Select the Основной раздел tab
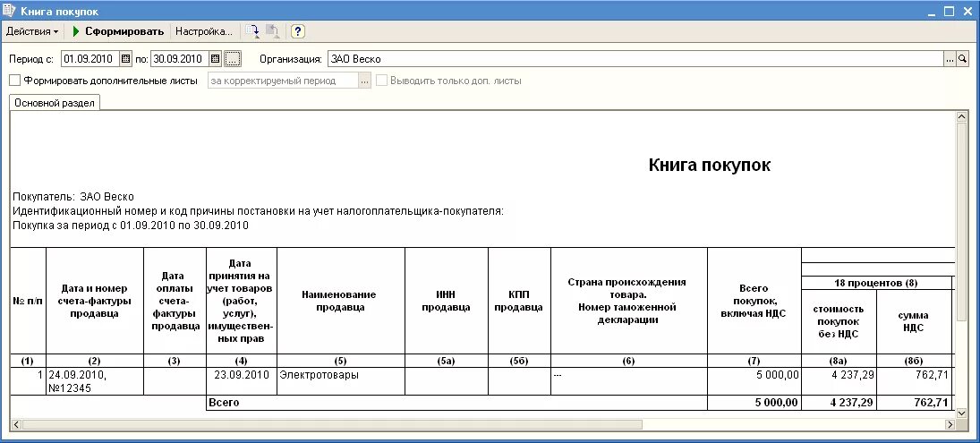 tap(55, 103)
